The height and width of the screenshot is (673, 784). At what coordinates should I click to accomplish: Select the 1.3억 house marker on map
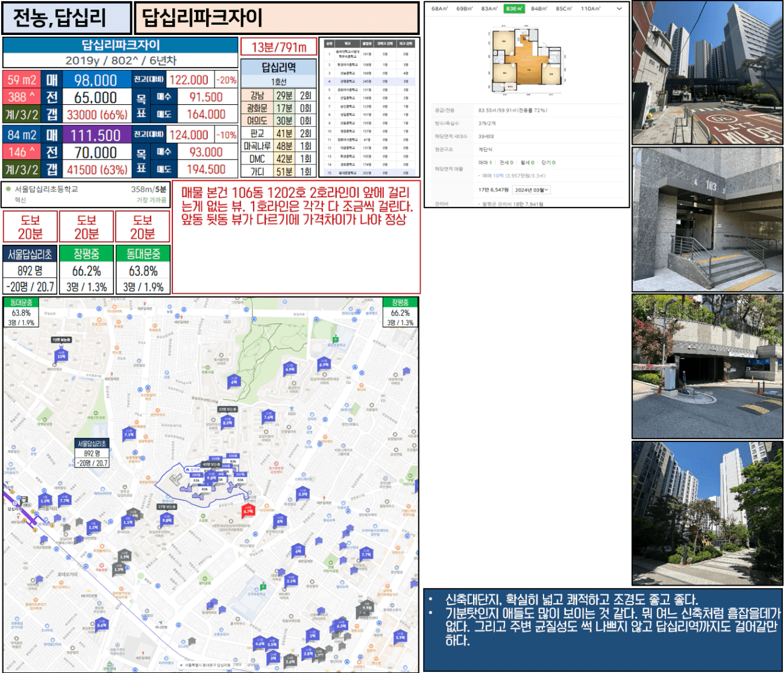pos(45,500)
